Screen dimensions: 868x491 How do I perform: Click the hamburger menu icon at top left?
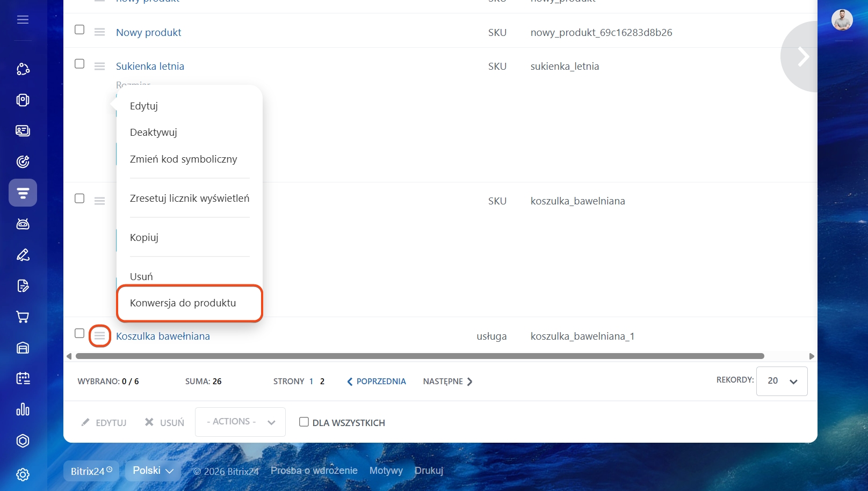click(23, 20)
